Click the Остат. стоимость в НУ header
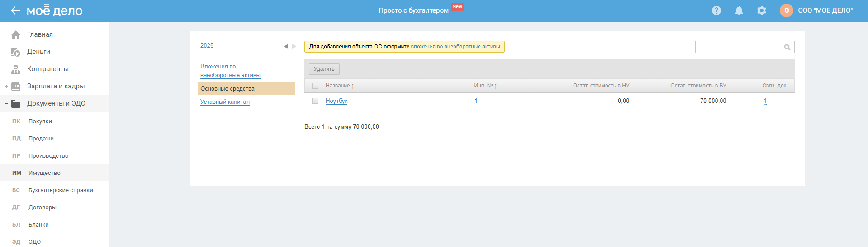This screenshot has height=247, width=868. click(601, 86)
